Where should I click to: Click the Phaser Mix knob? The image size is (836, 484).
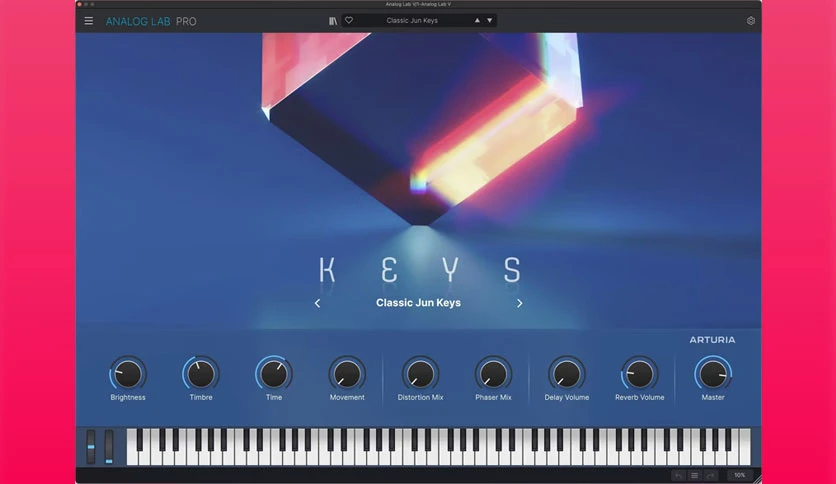click(x=493, y=373)
